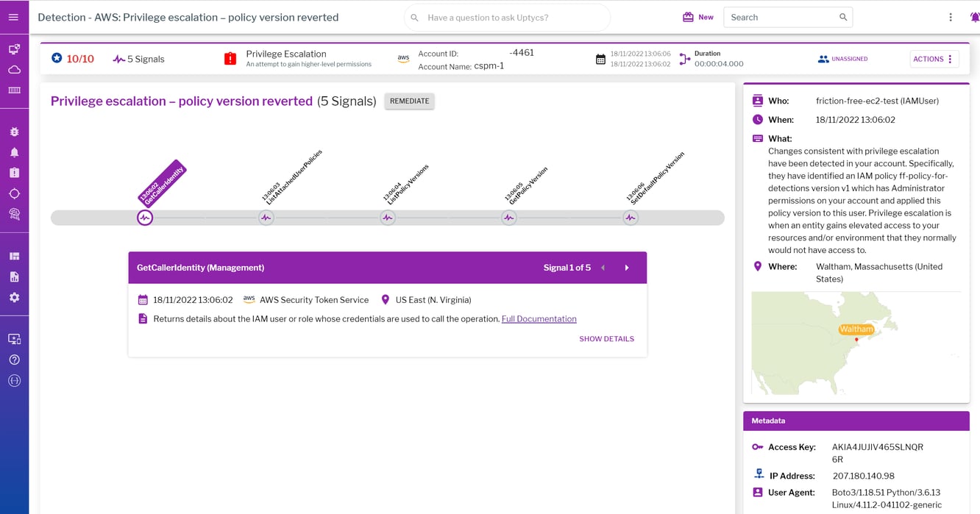Viewport: 980px width, 514px height.
Task: Click the search magnifier icon in Search box
Action: click(843, 17)
